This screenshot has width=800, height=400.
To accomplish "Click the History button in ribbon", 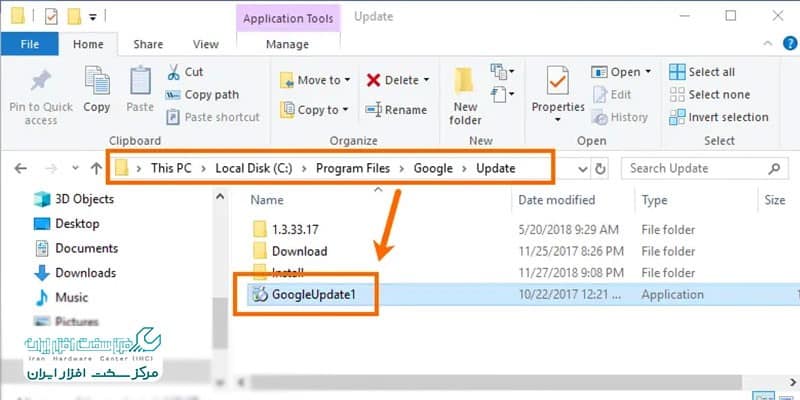I will coord(619,117).
